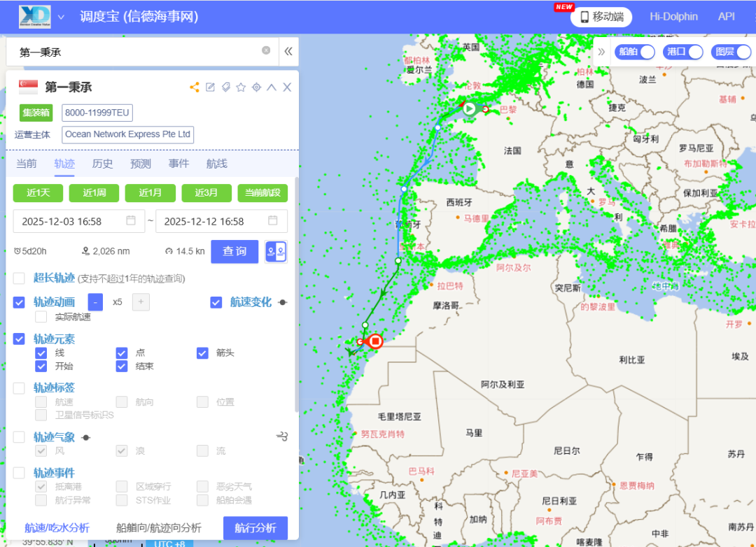Switch to the 历史 tab
Image resolution: width=756 pixels, height=547 pixels.
coord(103,164)
